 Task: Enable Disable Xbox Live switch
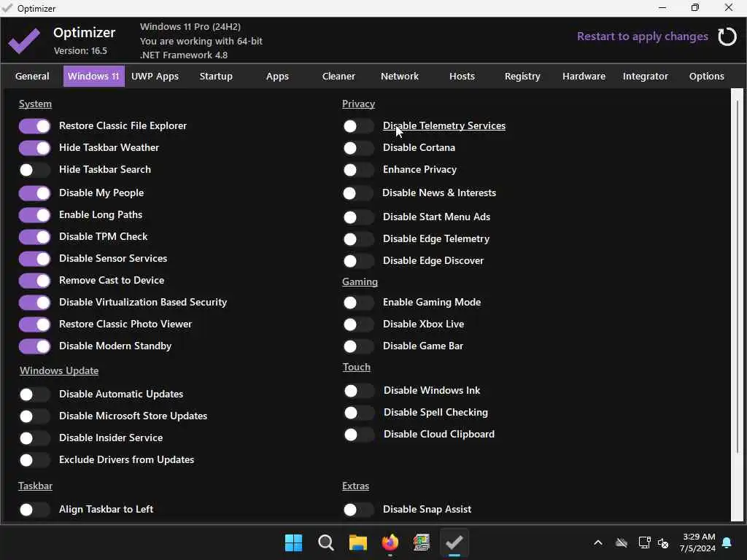(x=358, y=324)
